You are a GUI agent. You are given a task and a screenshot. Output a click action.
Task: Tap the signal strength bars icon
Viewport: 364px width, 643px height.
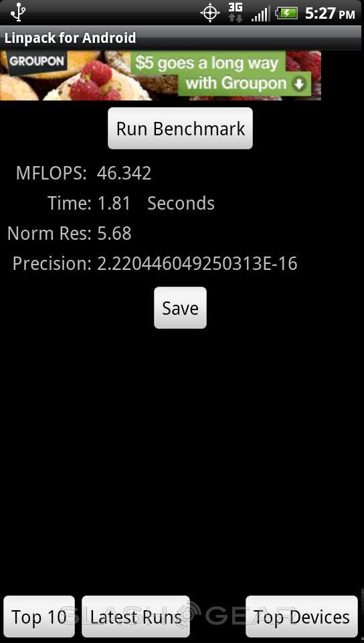coord(260,14)
